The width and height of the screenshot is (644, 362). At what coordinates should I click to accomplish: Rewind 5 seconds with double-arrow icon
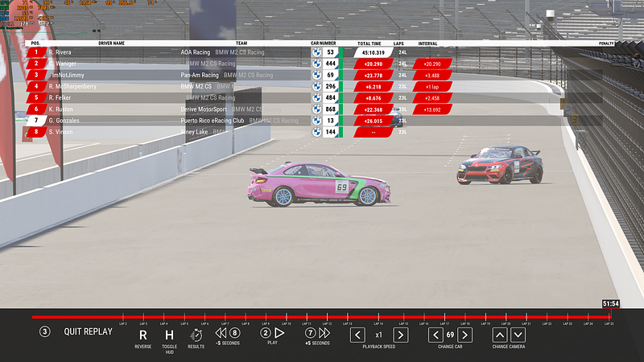click(x=221, y=333)
